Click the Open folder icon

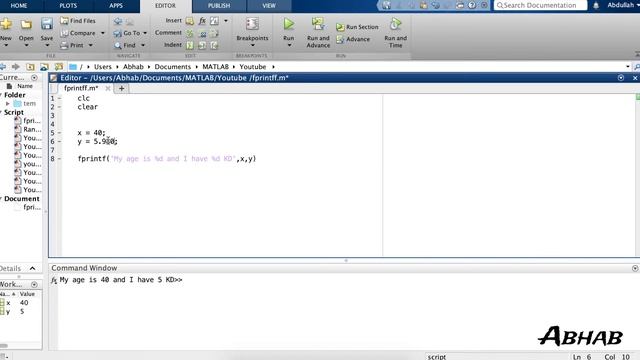26,24
